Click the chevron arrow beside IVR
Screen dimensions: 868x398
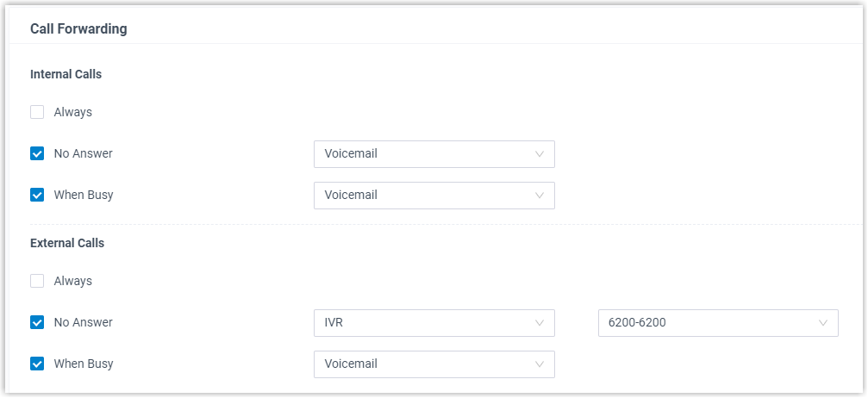click(x=540, y=323)
